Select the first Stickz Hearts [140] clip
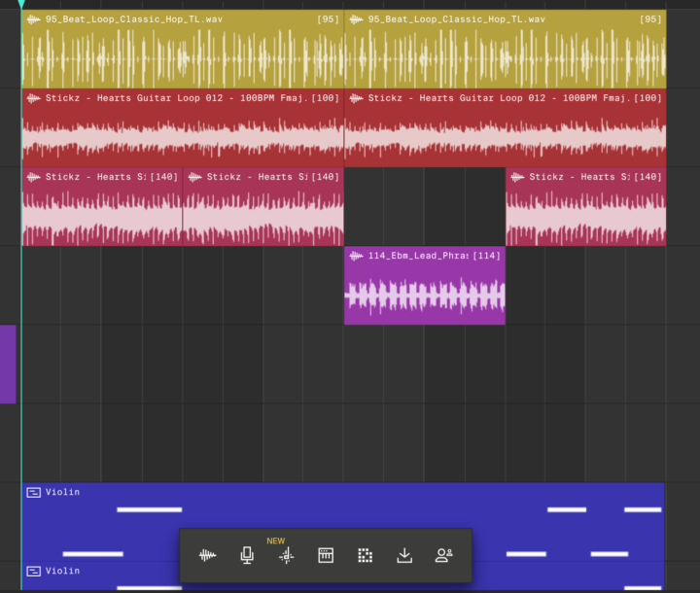The image size is (700, 593). [x=102, y=207]
